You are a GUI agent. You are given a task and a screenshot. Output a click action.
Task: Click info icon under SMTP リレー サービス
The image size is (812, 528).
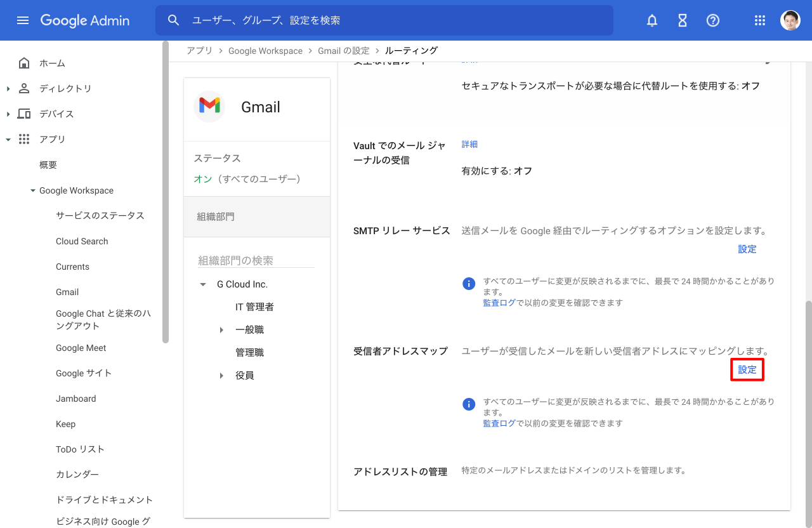(469, 284)
